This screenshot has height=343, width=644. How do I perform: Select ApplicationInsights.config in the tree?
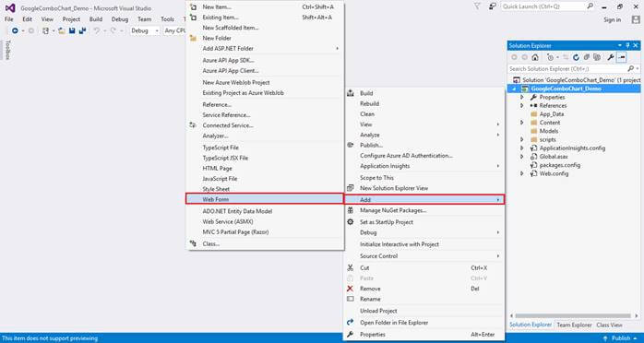coord(572,148)
